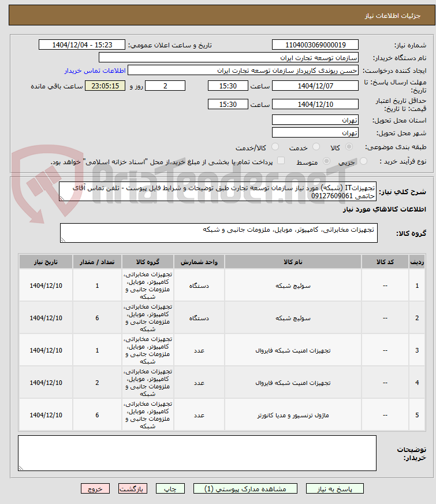436x504 pixels.
Task: Click unit عدد in row 3
Action: click(x=199, y=351)
